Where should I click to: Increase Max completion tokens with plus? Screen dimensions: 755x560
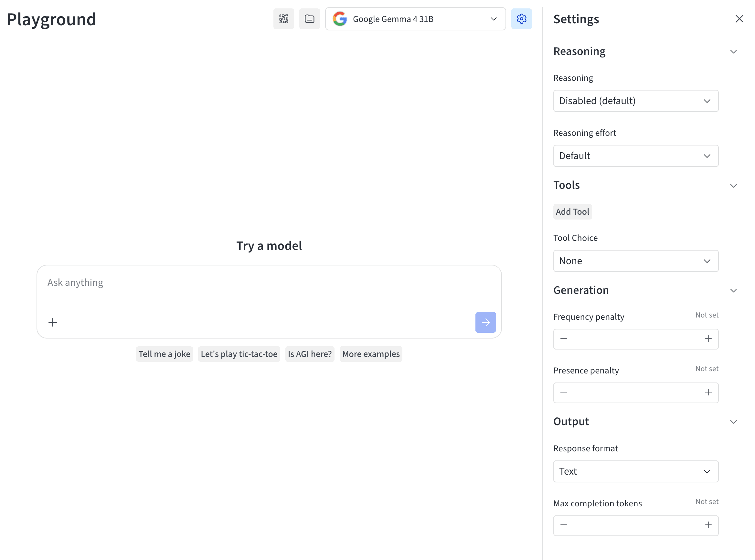[x=708, y=525]
